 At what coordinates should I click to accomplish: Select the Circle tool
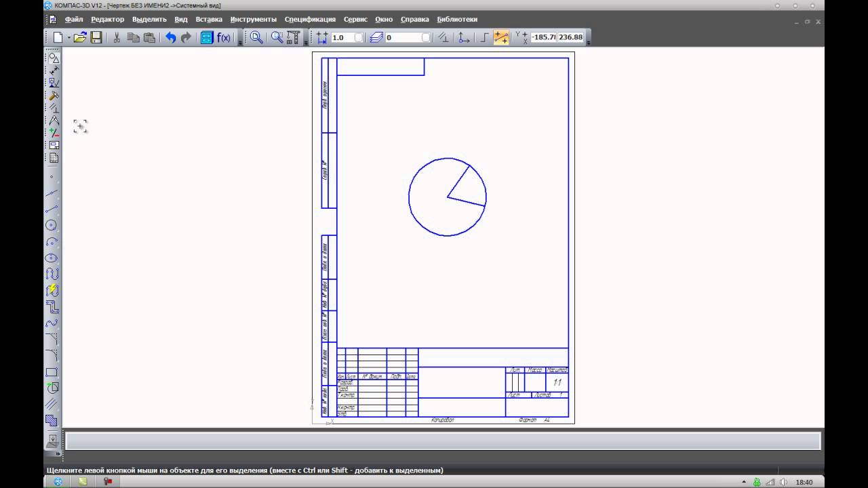[x=52, y=226]
